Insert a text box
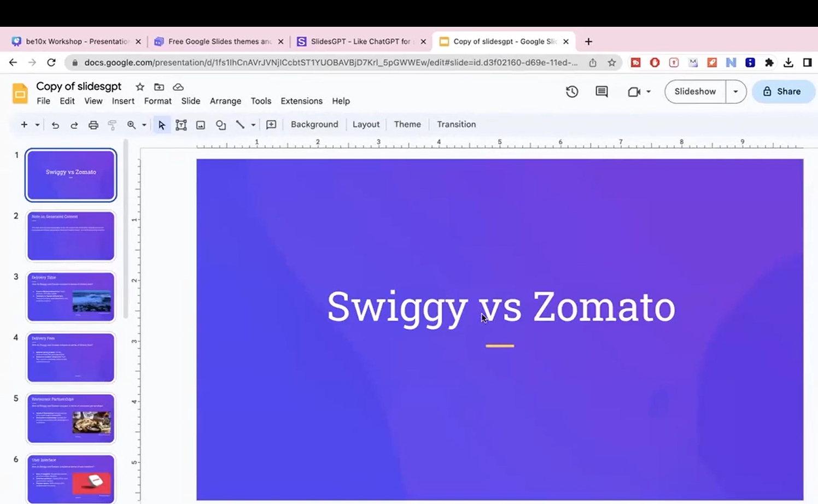Screen dimensions: 818x504 click(181, 125)
